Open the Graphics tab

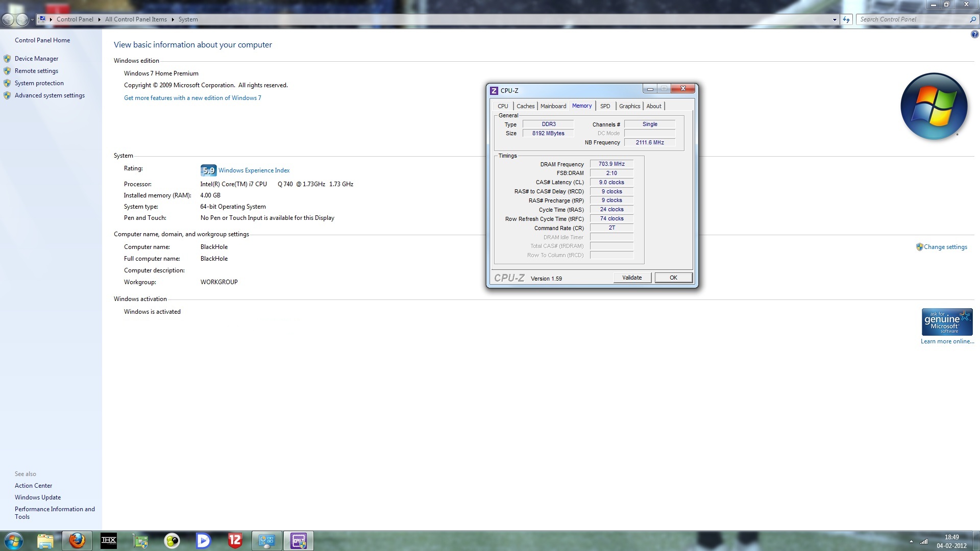coord(629,106)
